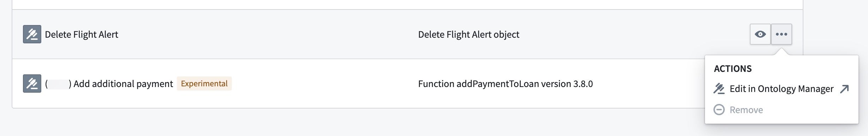
Task: Click the external link arrow icon in Actions menu
Action: pyautogui.click(x=844, y=89)
